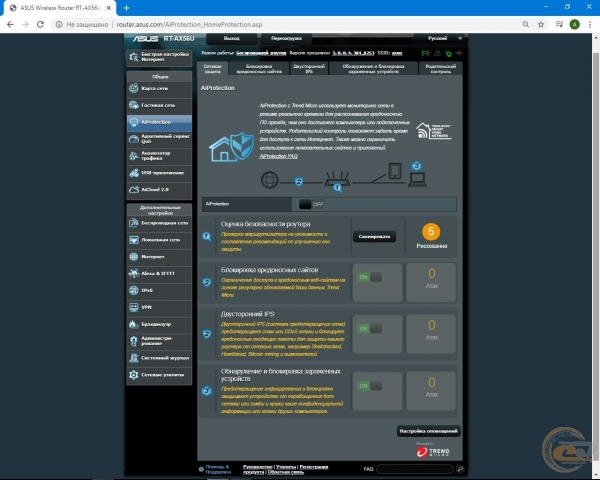Image resolution: width=600 pixels, height=480 pixels.
Task: Click the Настройка оповещений button
Action: coord(429,431)
